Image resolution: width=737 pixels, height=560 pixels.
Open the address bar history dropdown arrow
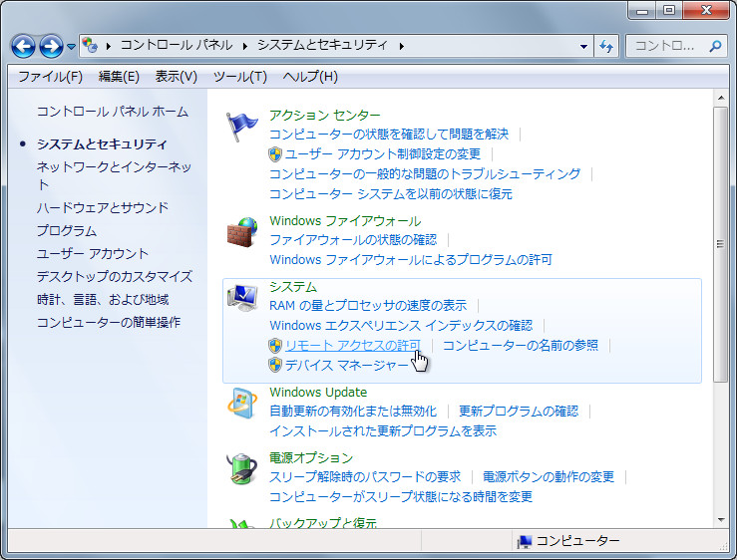click(x=583, y=47)
